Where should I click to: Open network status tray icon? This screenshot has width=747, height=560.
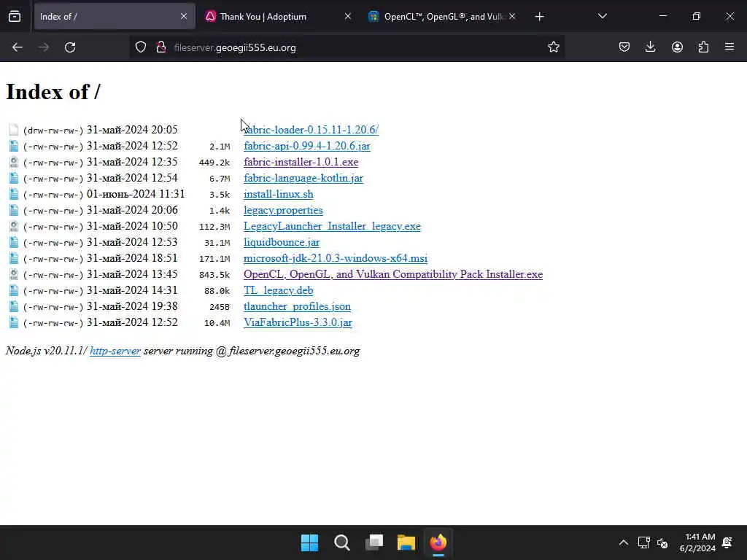tap(643, 542)
